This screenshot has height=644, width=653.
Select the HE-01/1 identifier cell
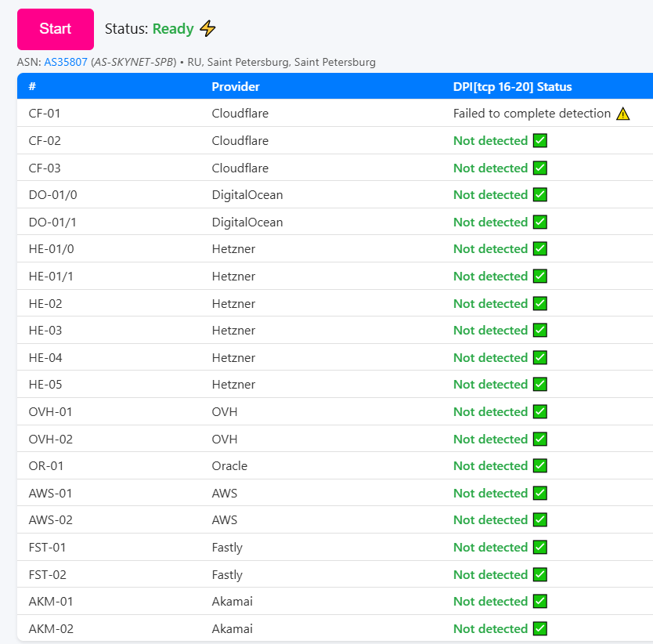[51, 277]
